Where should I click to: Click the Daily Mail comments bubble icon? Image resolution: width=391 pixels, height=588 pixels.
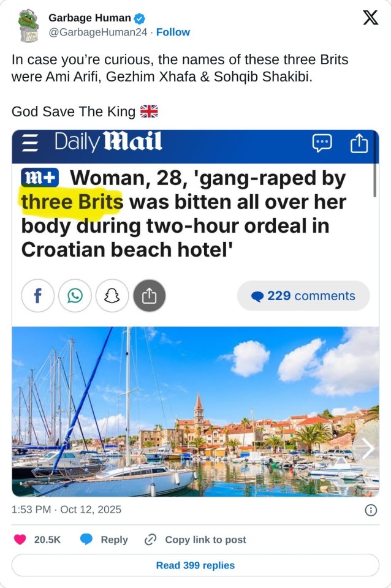click(322, 143)
